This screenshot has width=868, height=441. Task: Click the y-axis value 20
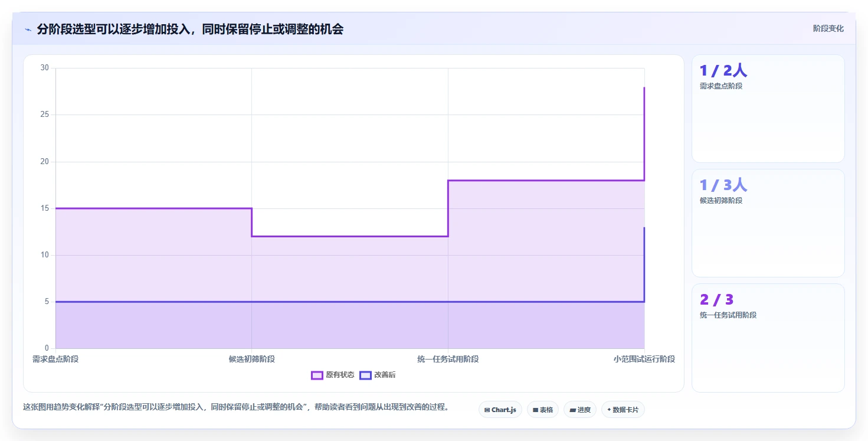[x=45, y=161]
